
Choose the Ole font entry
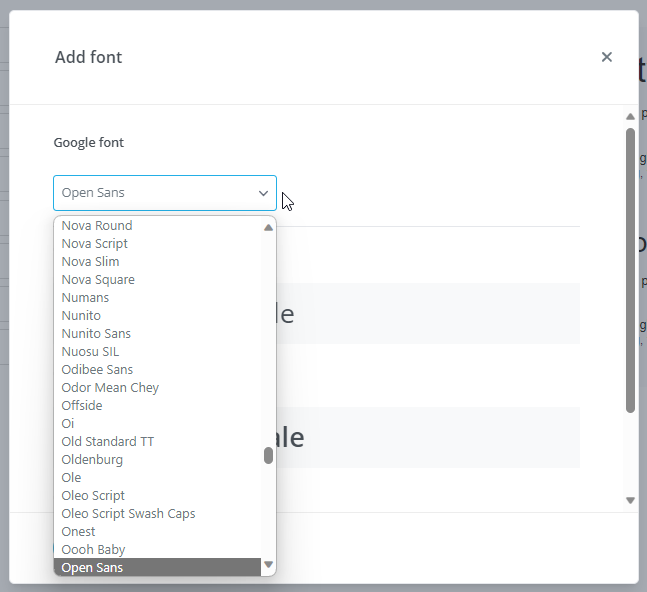click(x=158, y=478)
